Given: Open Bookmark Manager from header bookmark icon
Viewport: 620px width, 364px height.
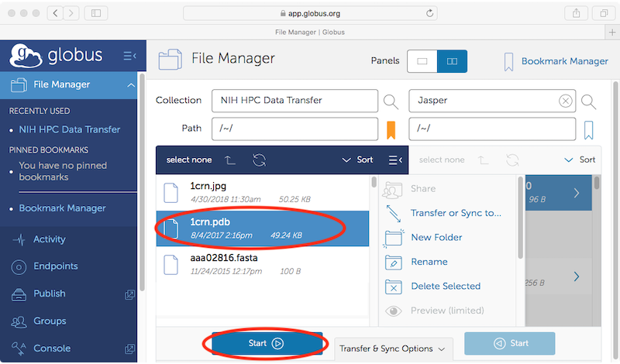Looking at the screenshot, I should (509, 61).
